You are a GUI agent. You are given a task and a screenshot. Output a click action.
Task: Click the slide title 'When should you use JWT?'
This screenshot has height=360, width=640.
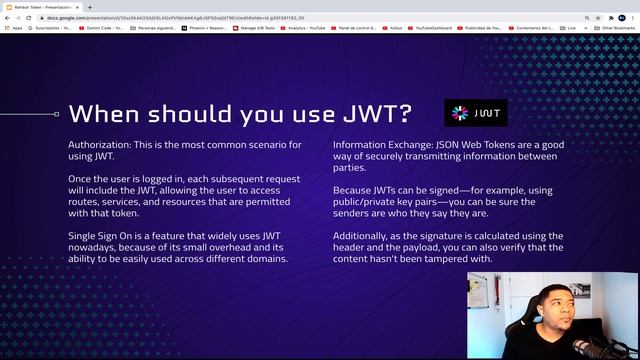[240, 113]
